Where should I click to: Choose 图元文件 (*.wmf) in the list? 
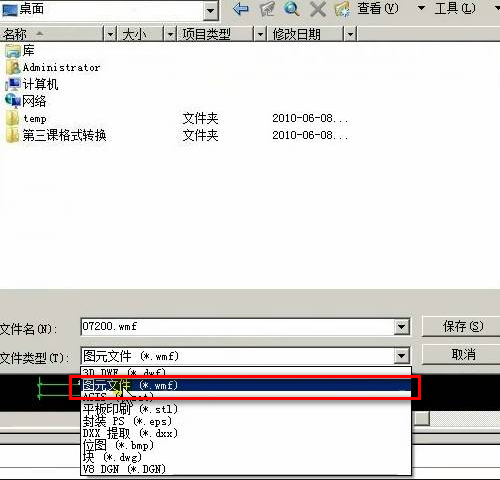246,385
